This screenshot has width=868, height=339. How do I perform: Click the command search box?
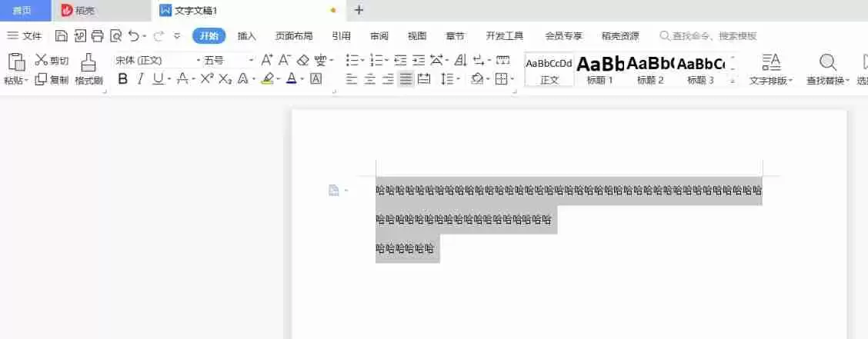(x=709, y=36)
